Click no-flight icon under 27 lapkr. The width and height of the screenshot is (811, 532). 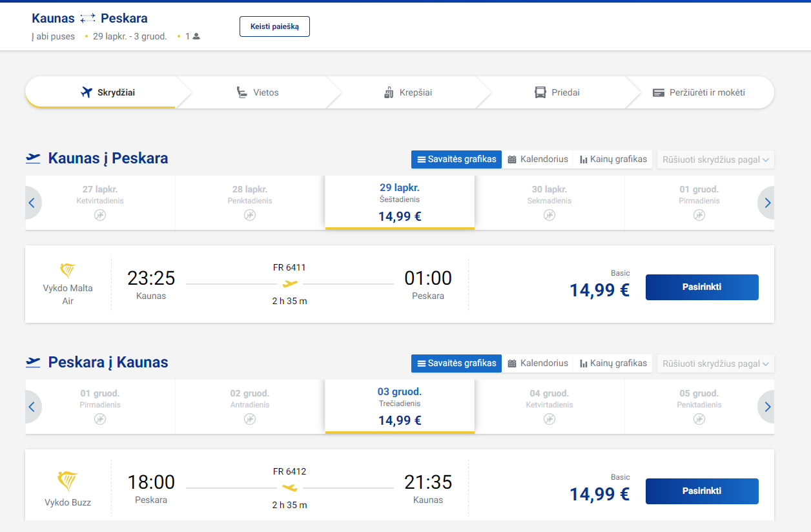tap(100, 215)
